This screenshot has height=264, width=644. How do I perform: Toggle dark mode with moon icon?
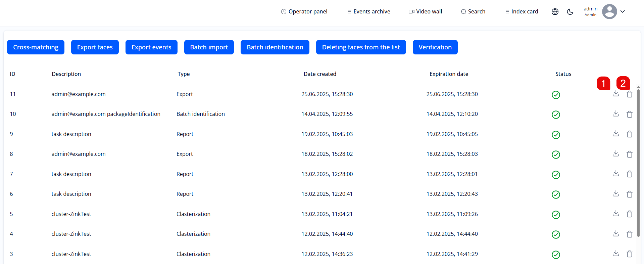click(x=570, y=12)
